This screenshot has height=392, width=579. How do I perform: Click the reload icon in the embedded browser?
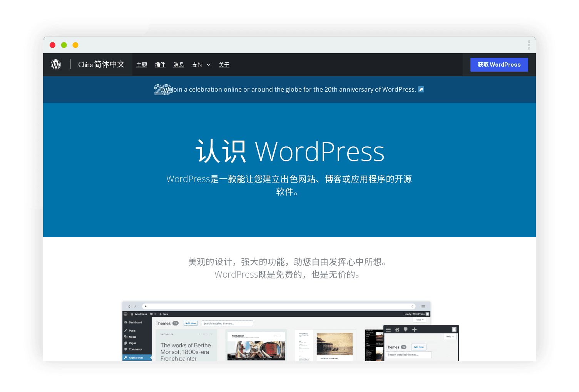coord(412,307)
